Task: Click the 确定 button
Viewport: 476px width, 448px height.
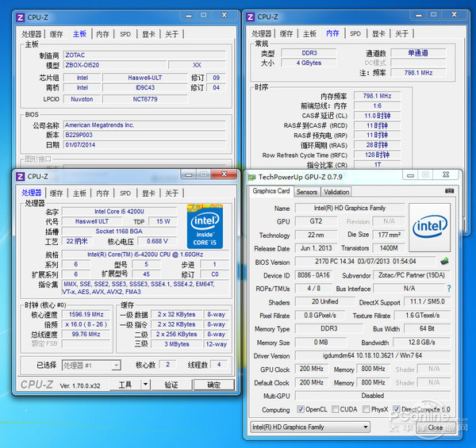Action: click(x=213, y=385)
